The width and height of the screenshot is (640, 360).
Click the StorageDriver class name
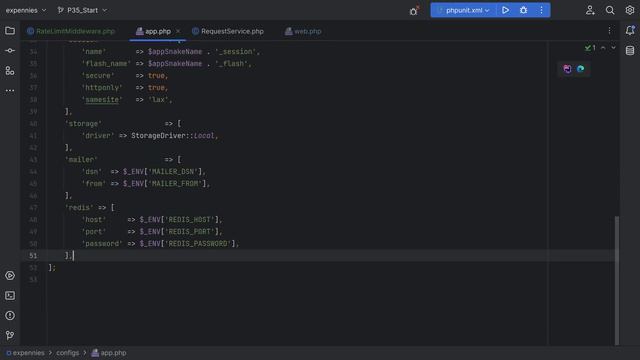[x=158, y=136]
